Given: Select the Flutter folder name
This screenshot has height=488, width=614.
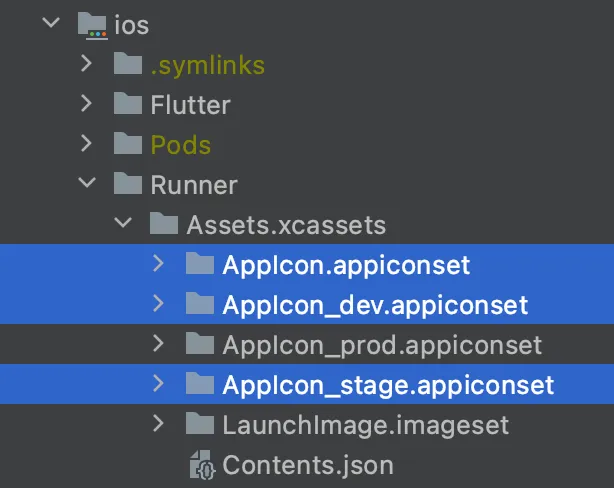Looking at the screenshot, I should [x=190, y=104].
